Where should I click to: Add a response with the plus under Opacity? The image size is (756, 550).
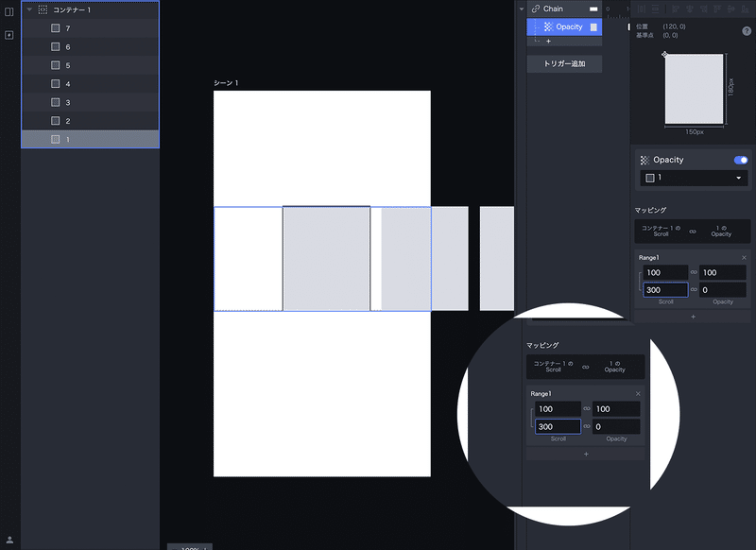tap(548, 42)
